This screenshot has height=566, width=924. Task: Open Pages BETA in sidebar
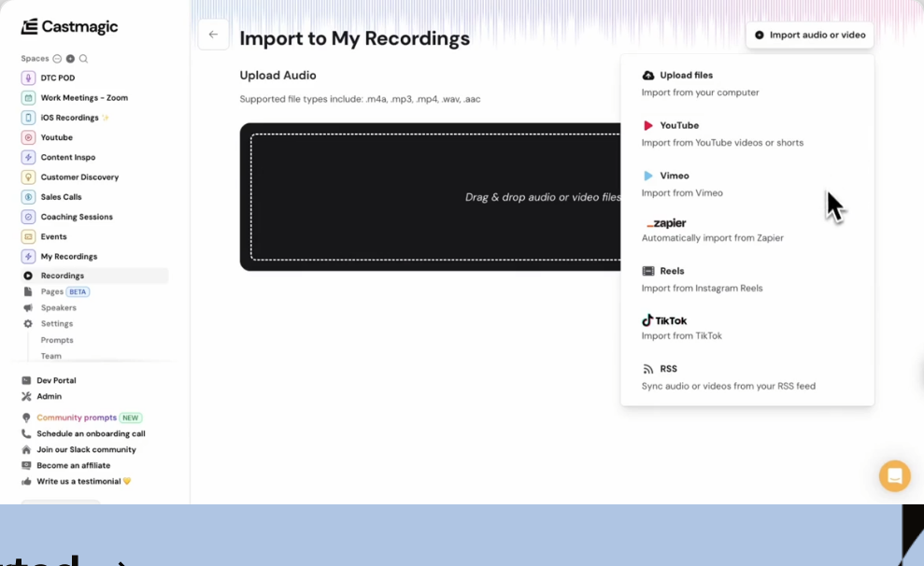[64, 291]
